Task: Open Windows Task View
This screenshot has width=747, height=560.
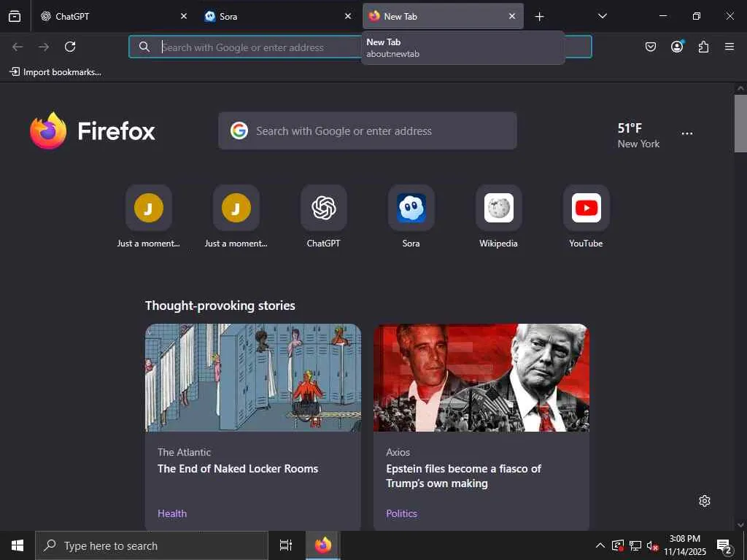Action: click(x=285, y=545)
